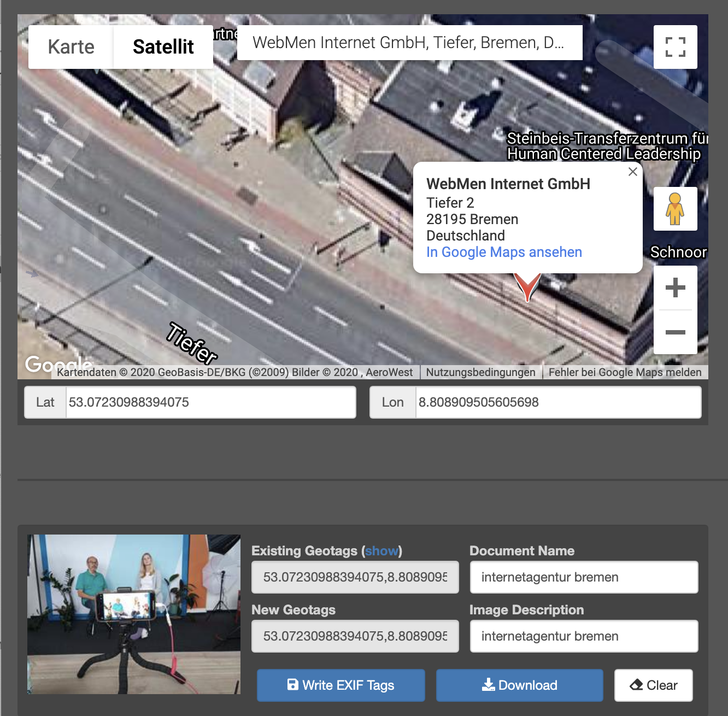Click the 'Lon' field label
This screenshot has height=716, width=728.
click(393, 402)
